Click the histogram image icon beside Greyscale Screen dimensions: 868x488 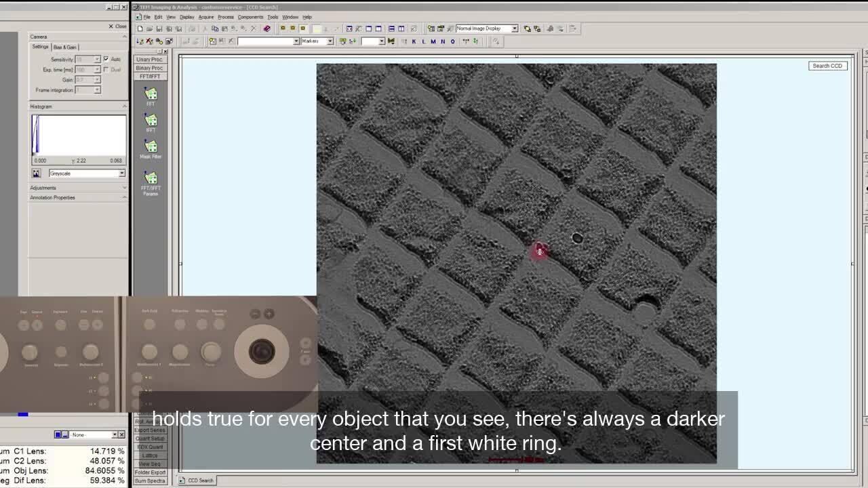[37, 174]
